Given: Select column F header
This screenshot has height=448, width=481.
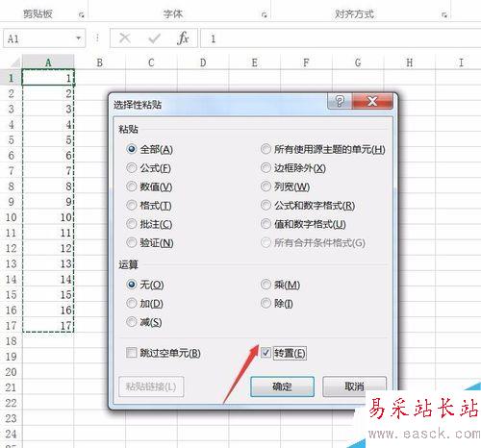Looking at the screenshot, I should 306,62.
